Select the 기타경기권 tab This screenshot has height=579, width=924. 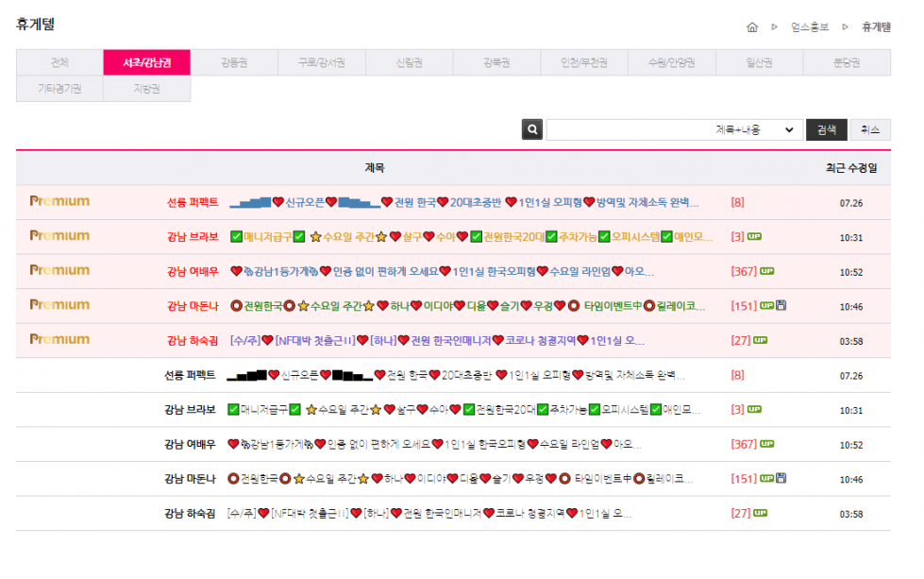pos(59,89)
